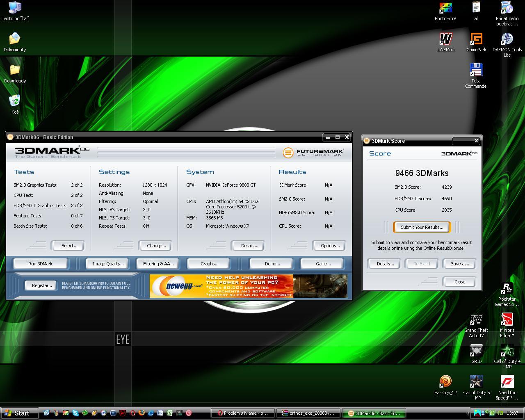Save the score with Save as
This screenshot has width=525, height=420.
[x=460, y=264]
